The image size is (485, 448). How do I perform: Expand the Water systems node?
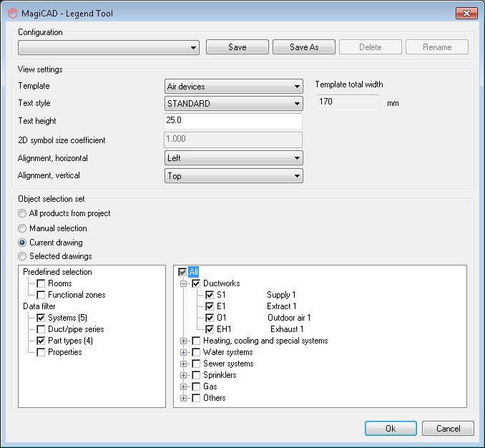pos(183,352)
